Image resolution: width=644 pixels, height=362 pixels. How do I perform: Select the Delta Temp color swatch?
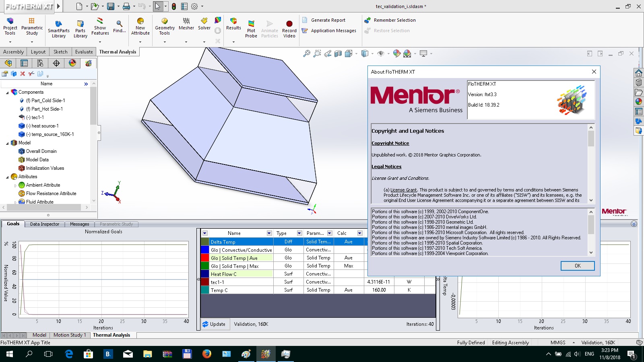point(205,242)
